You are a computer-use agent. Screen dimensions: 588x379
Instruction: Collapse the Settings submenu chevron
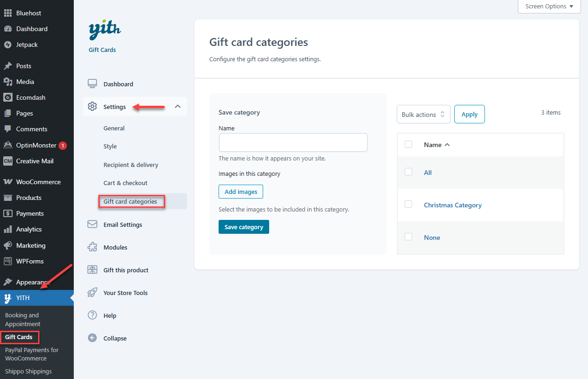point(177,106)
